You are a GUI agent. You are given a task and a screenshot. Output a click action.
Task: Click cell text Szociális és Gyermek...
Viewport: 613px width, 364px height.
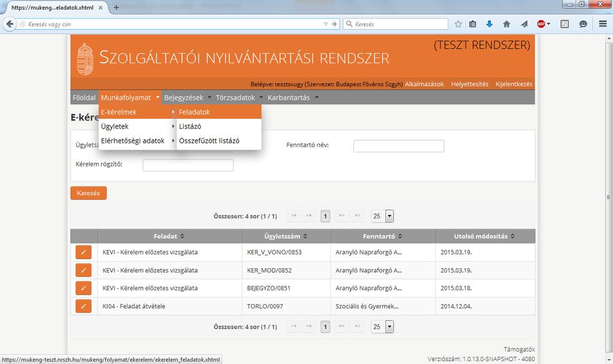tap(367, 306)
